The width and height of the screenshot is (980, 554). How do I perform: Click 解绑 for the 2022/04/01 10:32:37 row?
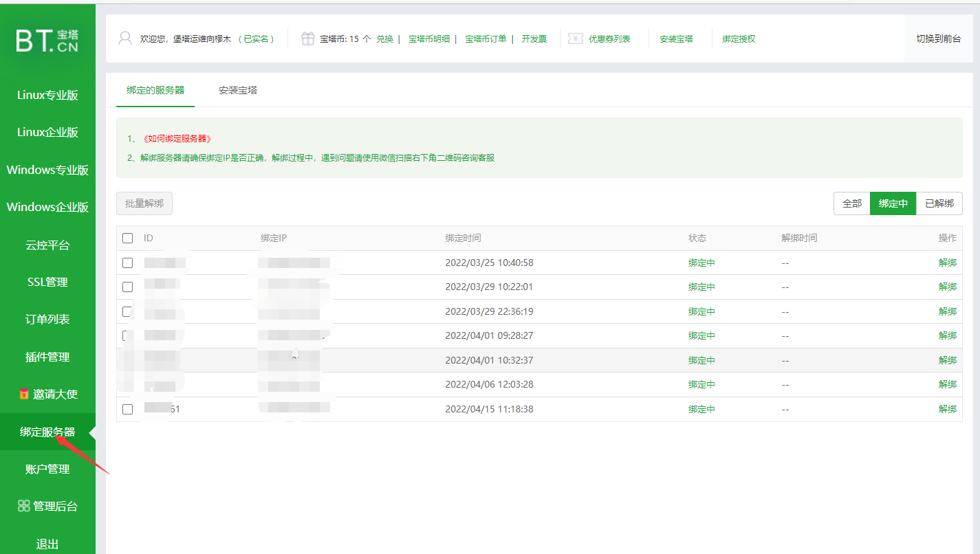[x=948, y=360]
